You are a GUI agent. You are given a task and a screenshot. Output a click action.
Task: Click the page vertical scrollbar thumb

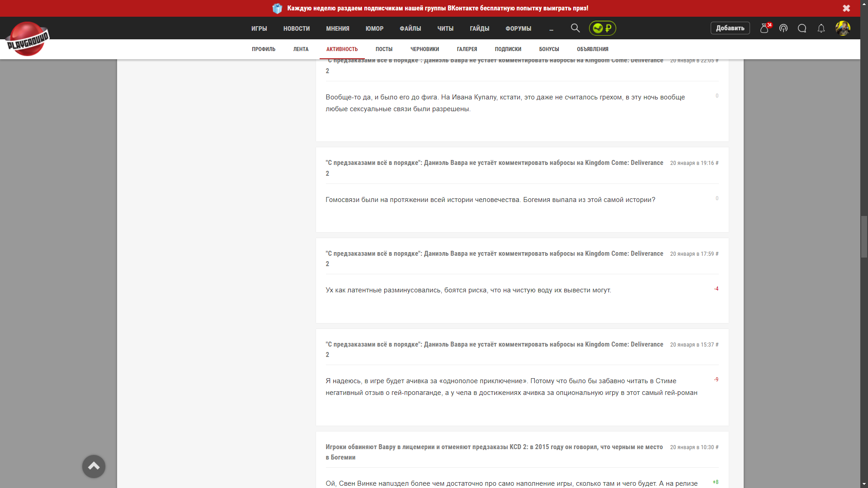864,237
